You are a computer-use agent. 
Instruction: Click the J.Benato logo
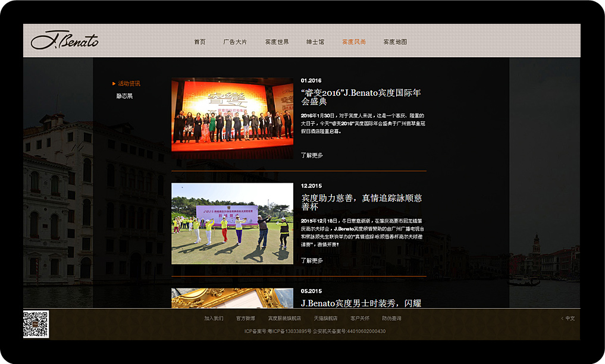point(65,40)
